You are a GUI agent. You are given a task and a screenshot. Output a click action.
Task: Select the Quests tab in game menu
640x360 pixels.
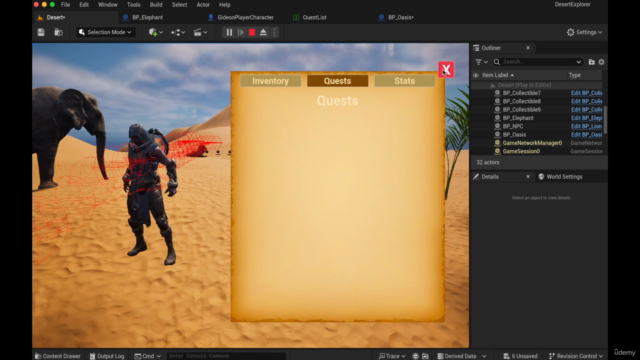[x=338, y=81]
